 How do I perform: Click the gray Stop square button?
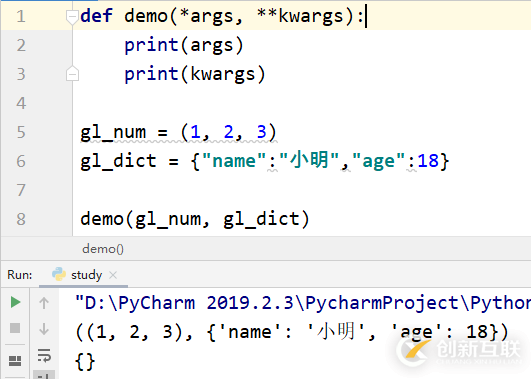click(x=15, y=328)
